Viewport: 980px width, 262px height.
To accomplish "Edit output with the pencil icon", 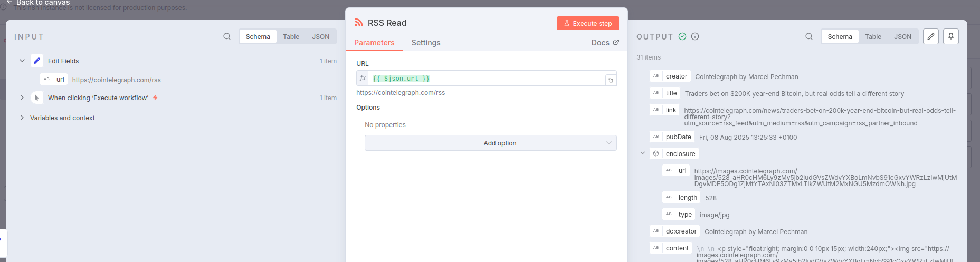I will coord(931,36).
